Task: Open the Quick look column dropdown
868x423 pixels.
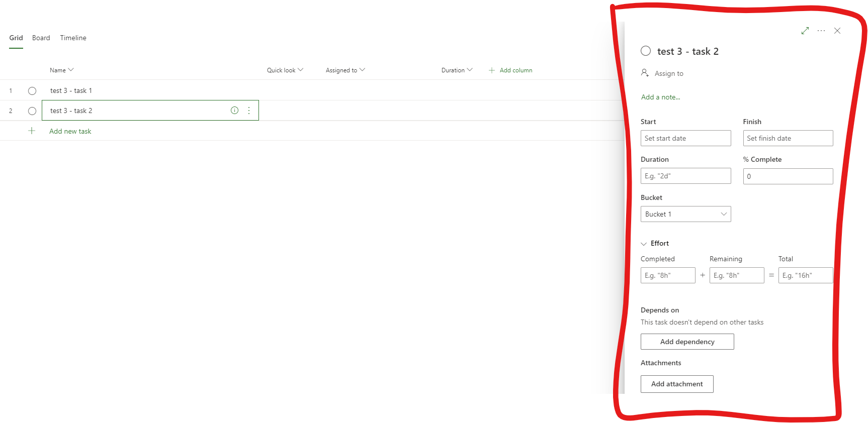Action: (285, 70)
